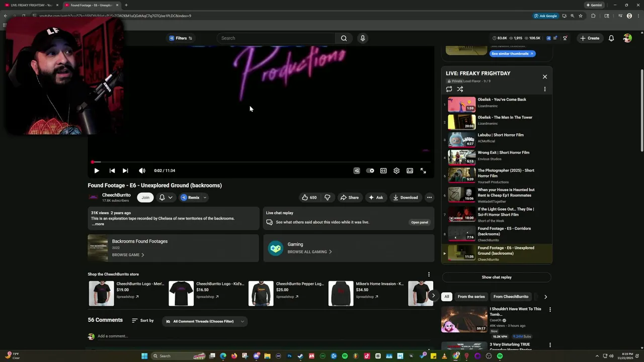The width and height of the screenshot is (644, 362).
Task: Open more actions menu under video
Action: (429, 198)
